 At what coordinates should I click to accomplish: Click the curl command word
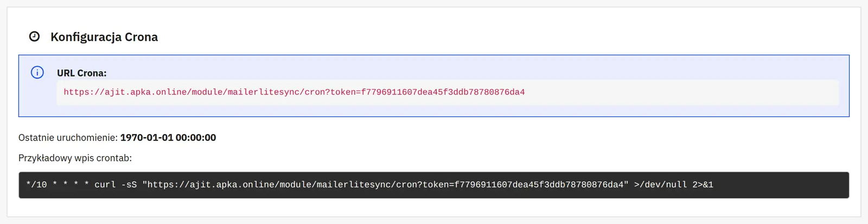(x=105, y=185)
